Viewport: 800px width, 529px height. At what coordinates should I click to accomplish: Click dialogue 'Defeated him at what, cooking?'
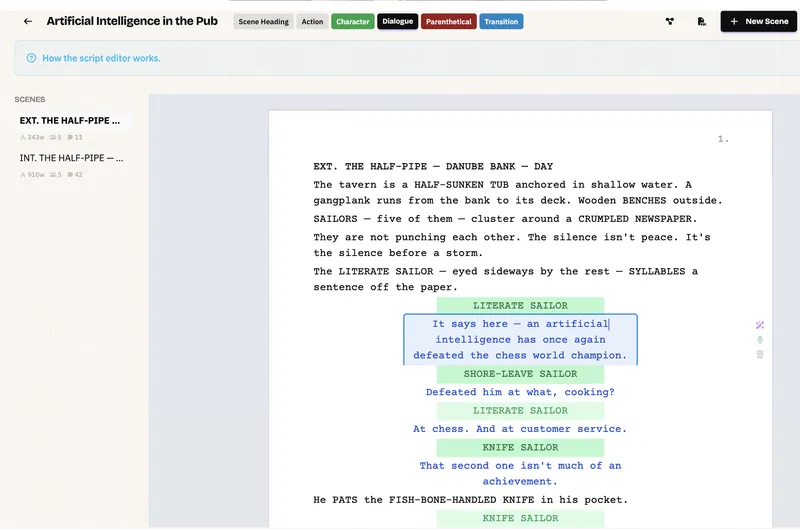point(520,392)
